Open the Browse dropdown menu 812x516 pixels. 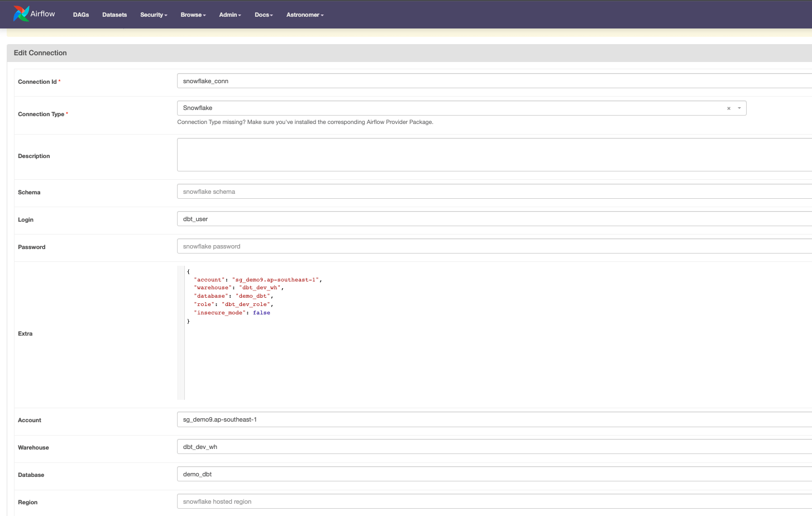[x=193, y=15]
